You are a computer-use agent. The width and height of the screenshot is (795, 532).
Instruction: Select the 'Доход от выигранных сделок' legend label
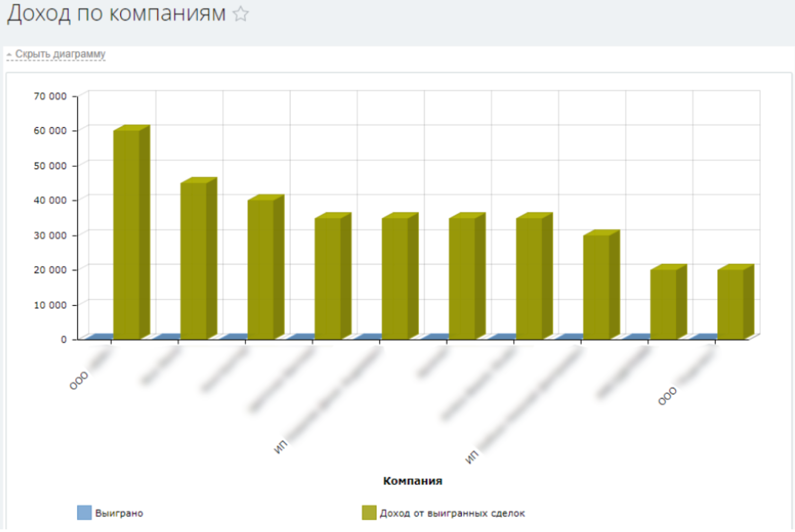[452, 513]
